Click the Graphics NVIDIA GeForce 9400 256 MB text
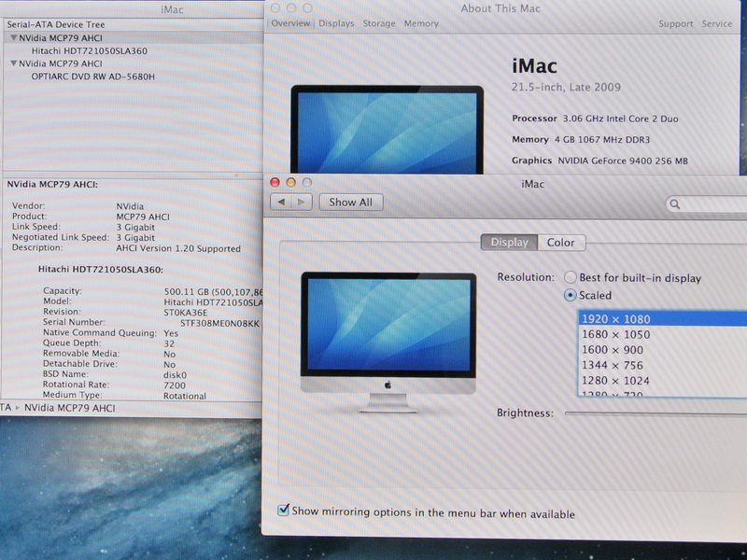 pyautogui.click(x=599, y=161)
